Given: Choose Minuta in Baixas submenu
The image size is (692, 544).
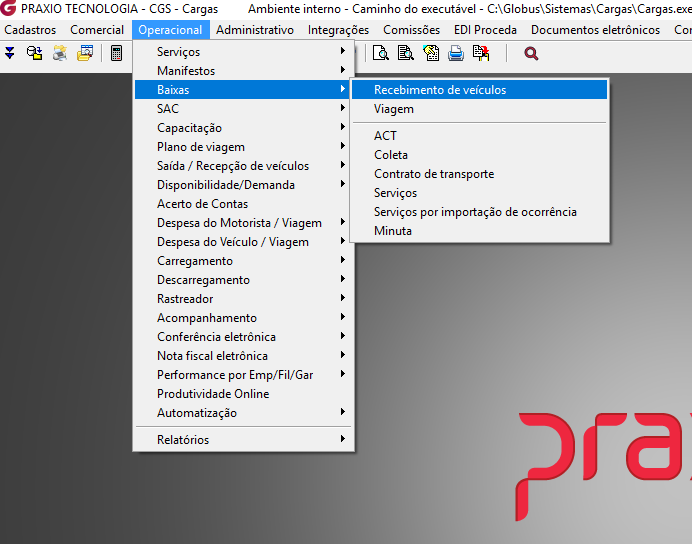Looking at the screenshot, I should pos(479,230).
